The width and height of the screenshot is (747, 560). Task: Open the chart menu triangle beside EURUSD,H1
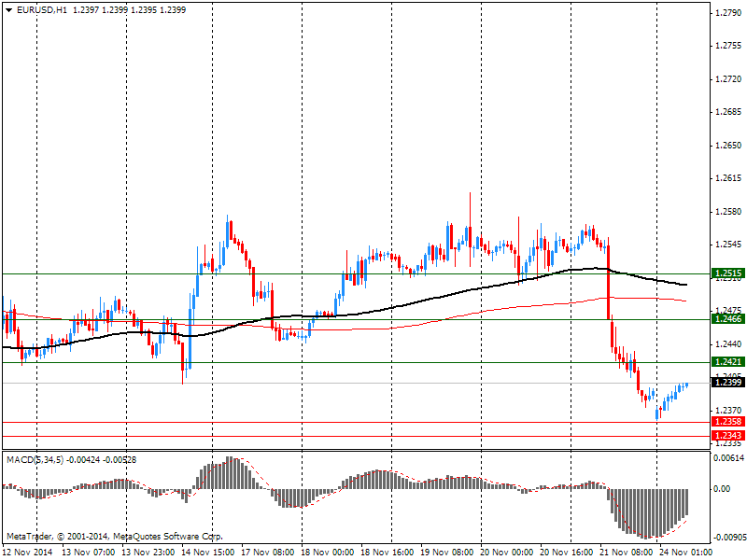pos(9,10)
